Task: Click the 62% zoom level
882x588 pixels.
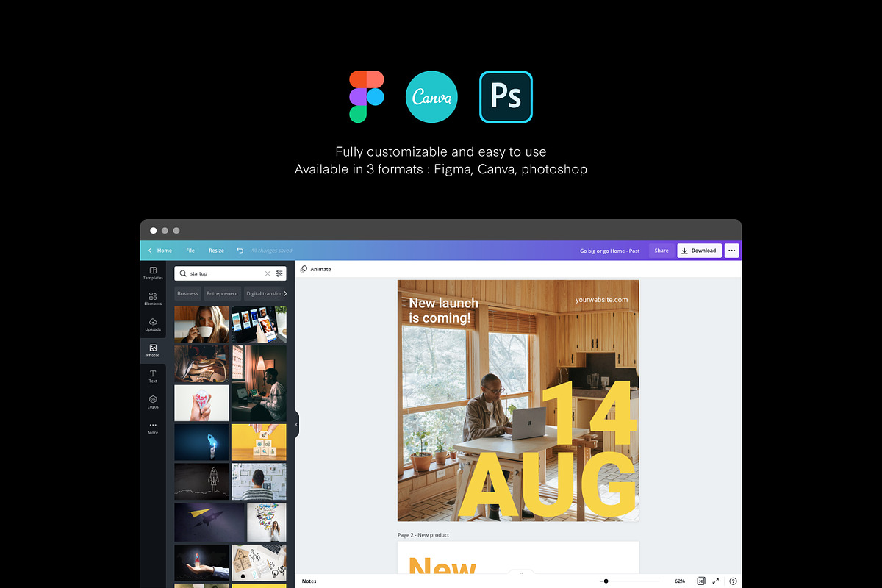Action: (x=680, y=581)
